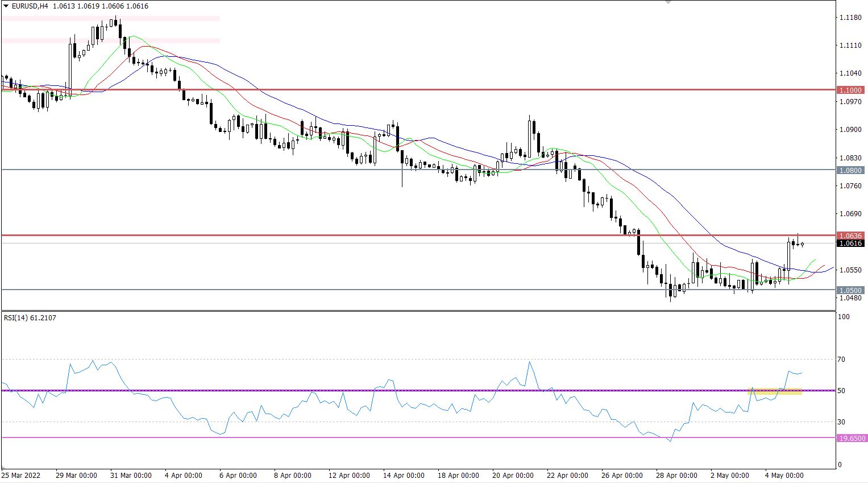
Task: Click the RSI scale value 70
Action: click(841, 360)
